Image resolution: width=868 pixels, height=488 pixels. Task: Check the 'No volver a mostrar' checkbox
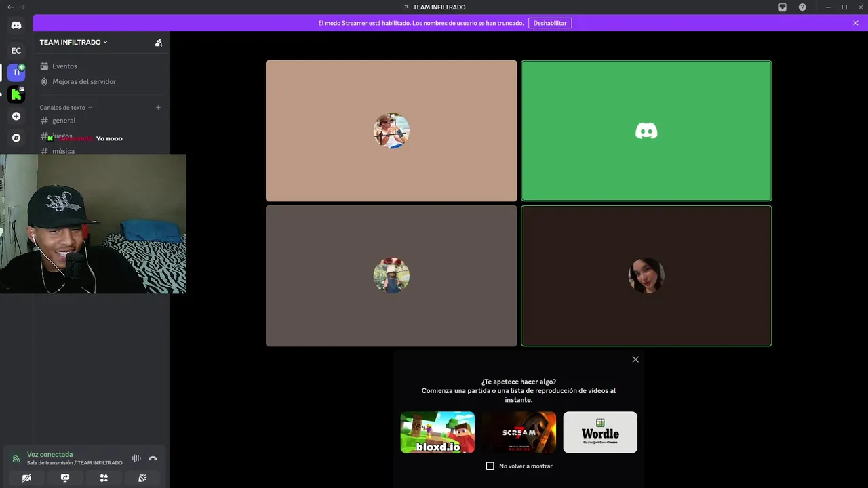click(490, 466)
